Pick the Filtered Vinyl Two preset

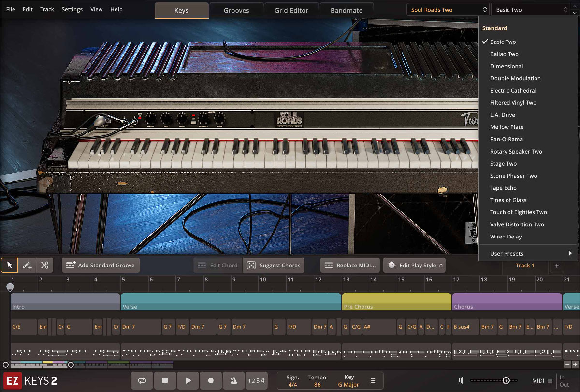click(529, 103)
